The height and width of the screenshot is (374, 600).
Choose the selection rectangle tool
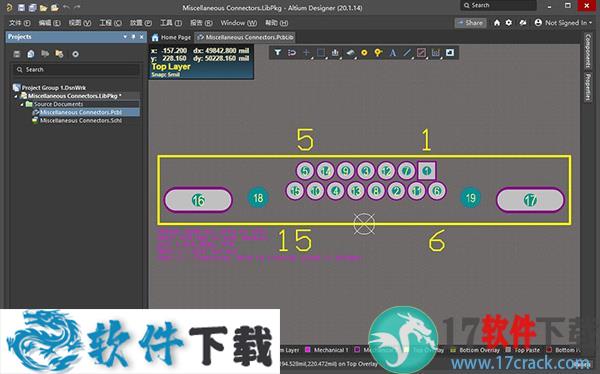(x=321, y=52)
